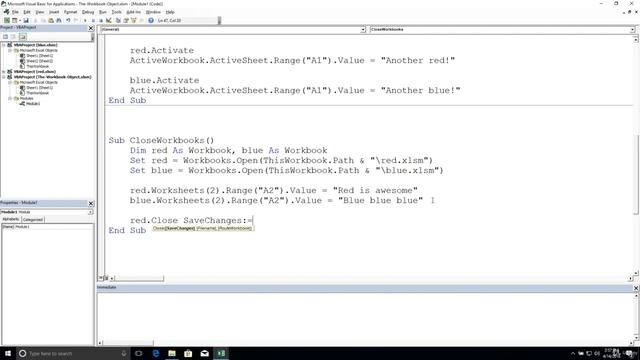Select VBAProject (The Workbook Object.xlsm) item
The image size is (640, 360).
pyautogui.click(x=52, y=77)
